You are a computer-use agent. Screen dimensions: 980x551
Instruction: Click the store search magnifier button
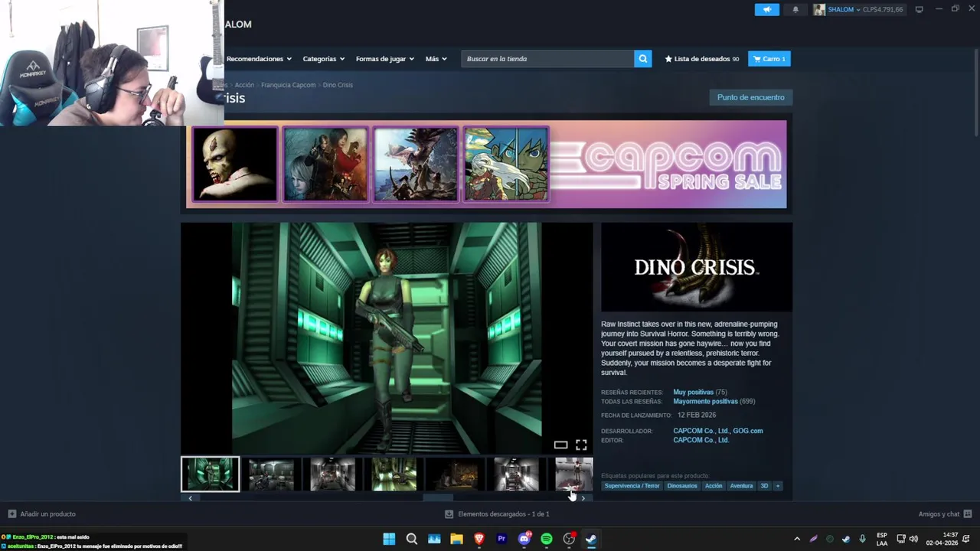pos(643,59)
